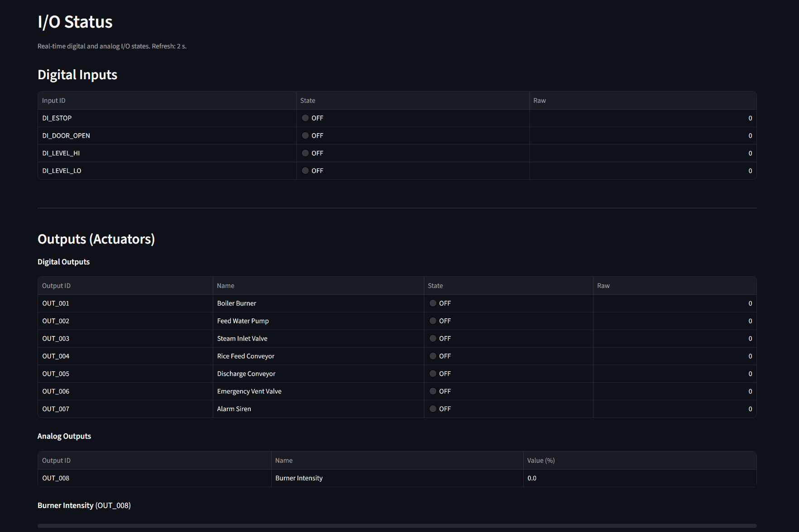Toggle the DI_LEVEL_LO input state

[306, 171]
